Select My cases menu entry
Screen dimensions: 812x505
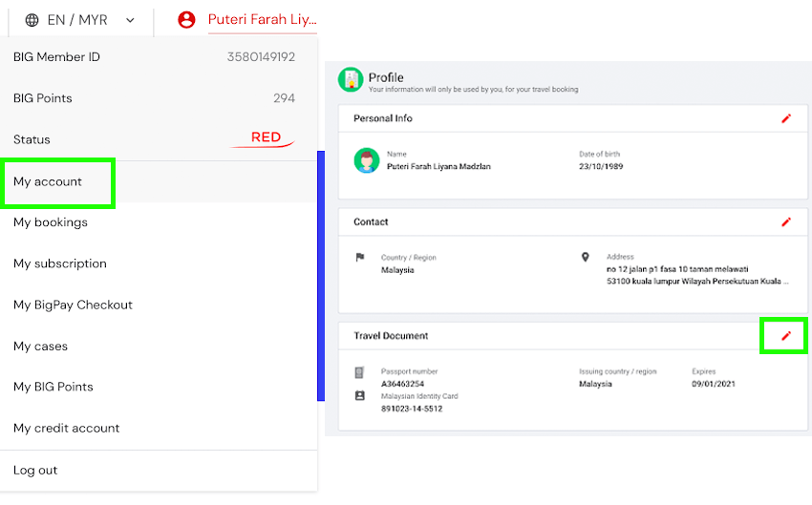(41, 346)
